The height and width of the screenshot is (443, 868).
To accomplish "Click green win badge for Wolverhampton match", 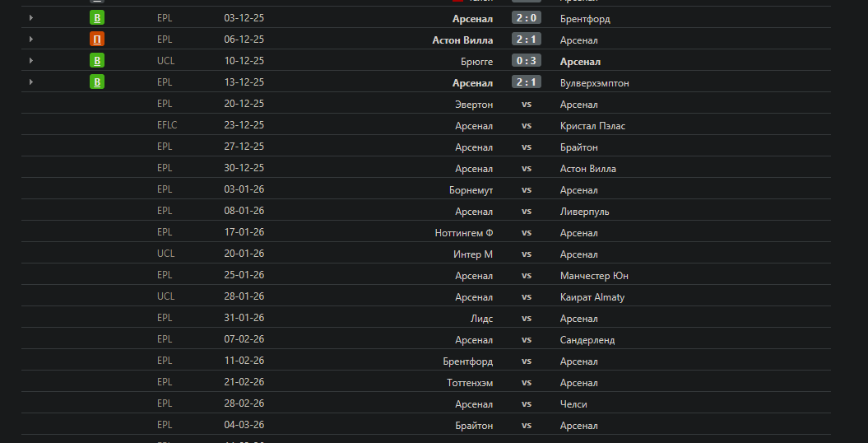I will 97,82.
